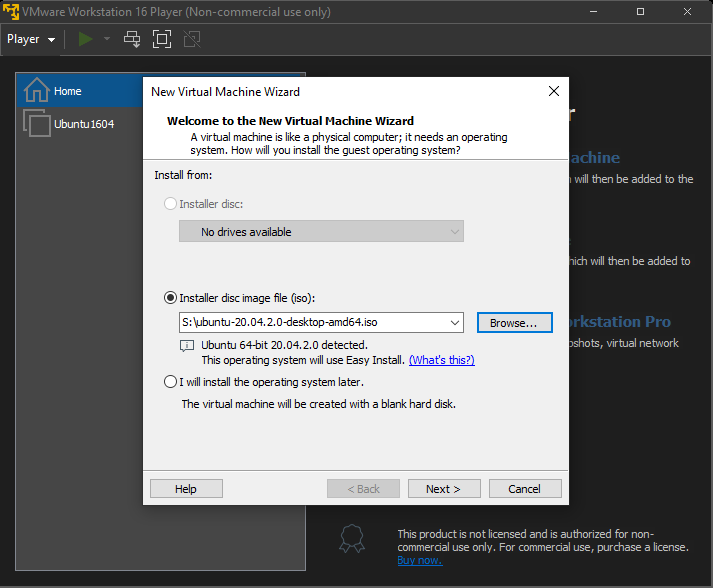
Task: Click the VMware logo in title bar
Action: tap(11, 12)
